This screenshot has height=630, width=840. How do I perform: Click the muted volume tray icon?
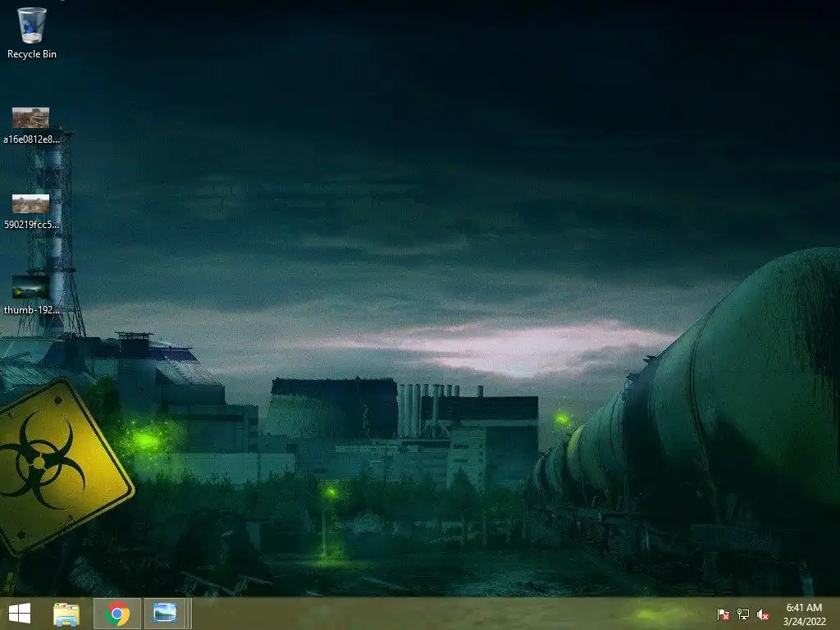pos(763,614)
